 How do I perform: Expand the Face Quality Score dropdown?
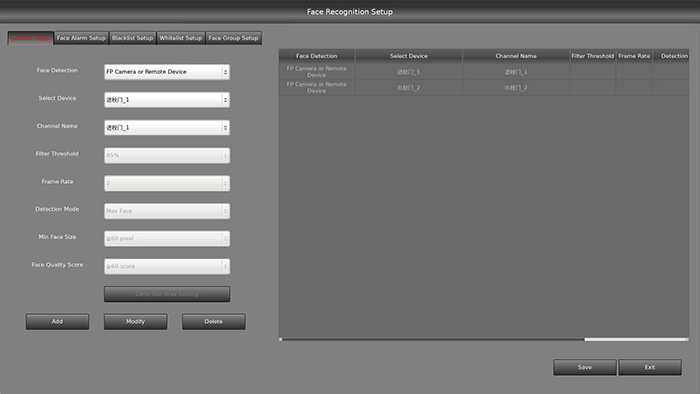[167, 266]
